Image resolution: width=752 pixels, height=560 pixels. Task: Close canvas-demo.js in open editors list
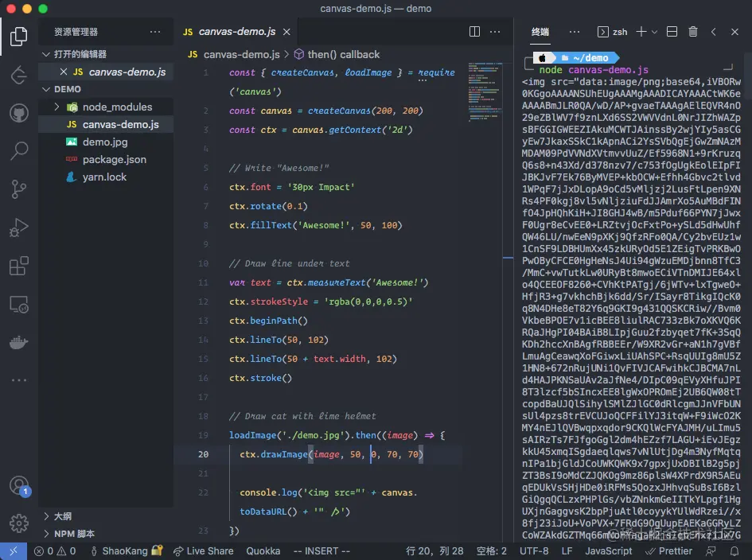[x=64, y=72]
